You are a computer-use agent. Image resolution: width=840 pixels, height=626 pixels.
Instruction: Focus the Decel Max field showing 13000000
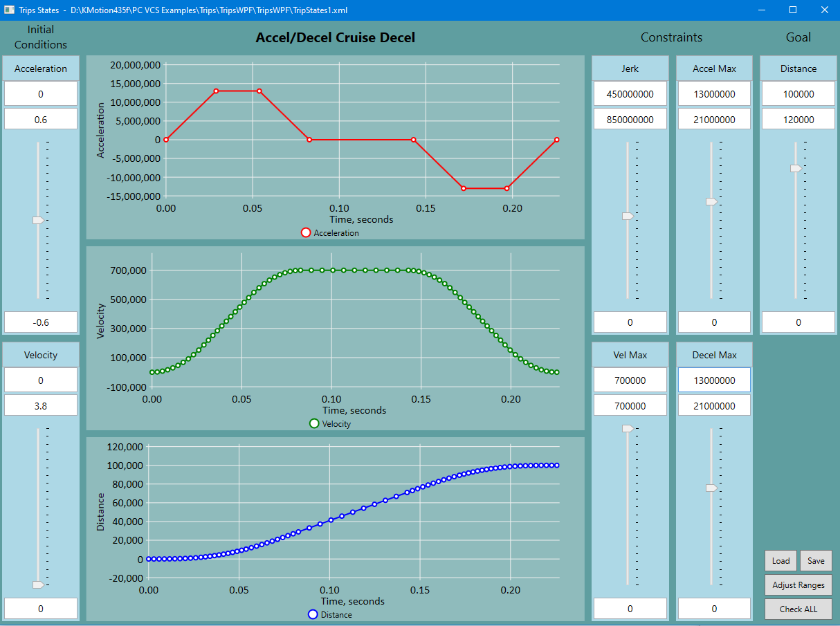(x=714, y=380)
